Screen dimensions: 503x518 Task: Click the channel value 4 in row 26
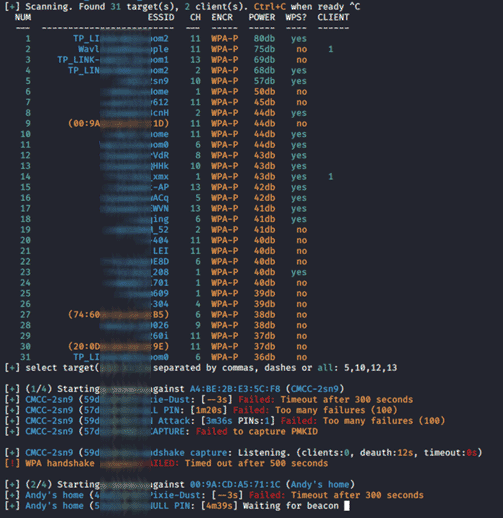pos(198,304)
